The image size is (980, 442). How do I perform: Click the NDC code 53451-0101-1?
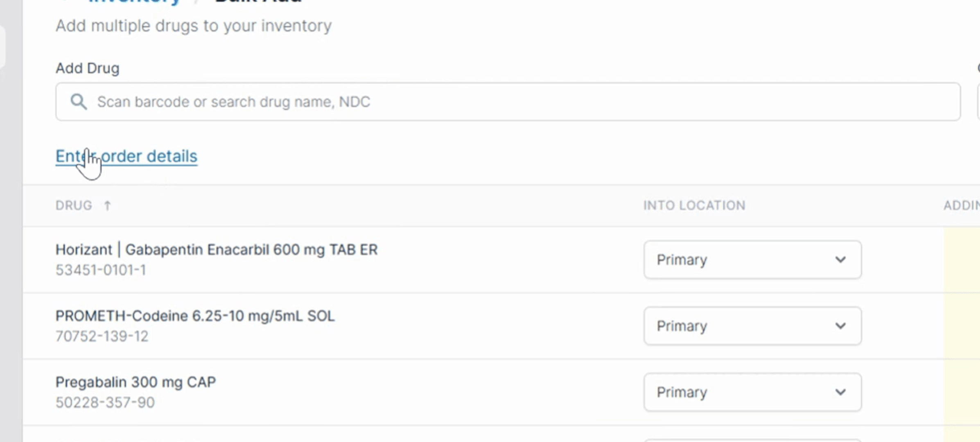(101, 270)
